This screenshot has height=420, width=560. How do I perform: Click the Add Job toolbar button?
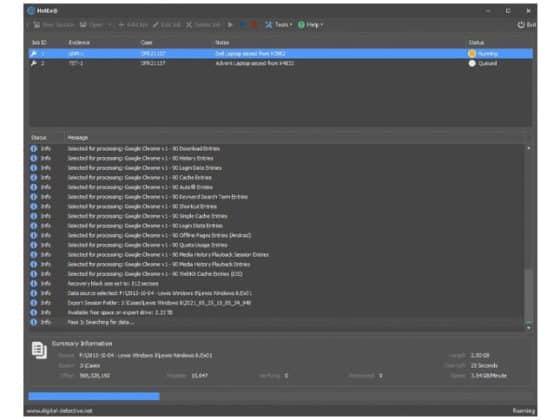[132, 25]
